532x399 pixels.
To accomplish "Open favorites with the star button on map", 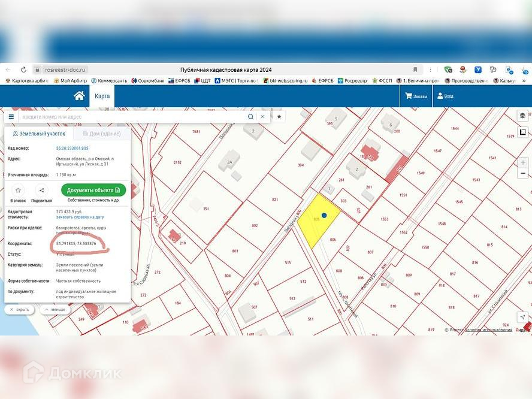I will pos(279,117).
